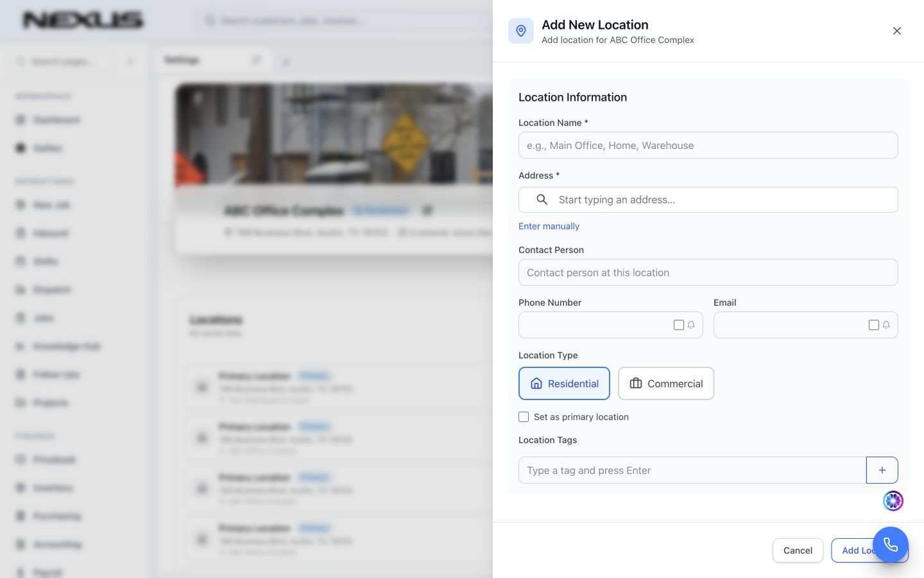
Task: Focus the Email input field
Action: click(x=805, y=325)
